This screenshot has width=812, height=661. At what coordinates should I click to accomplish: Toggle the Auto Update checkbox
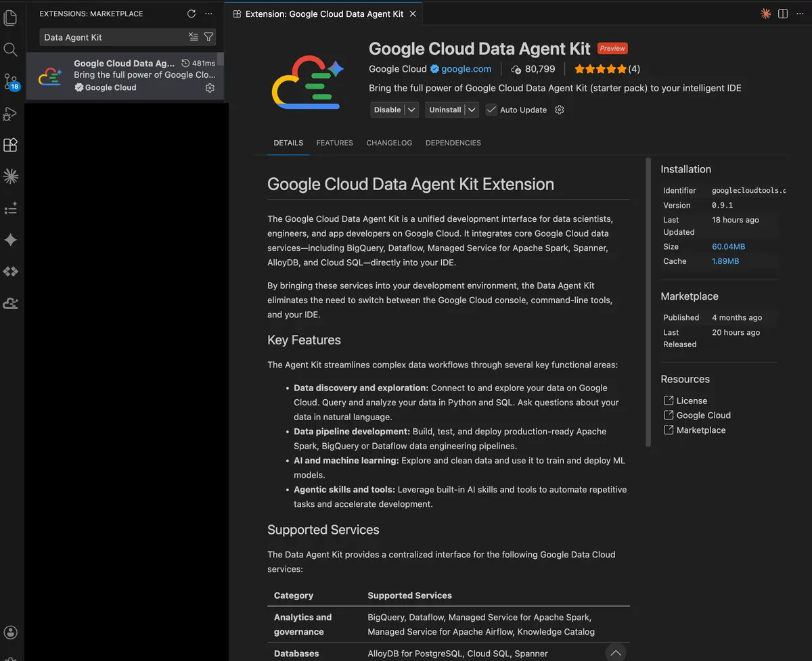tap(491, 110)
